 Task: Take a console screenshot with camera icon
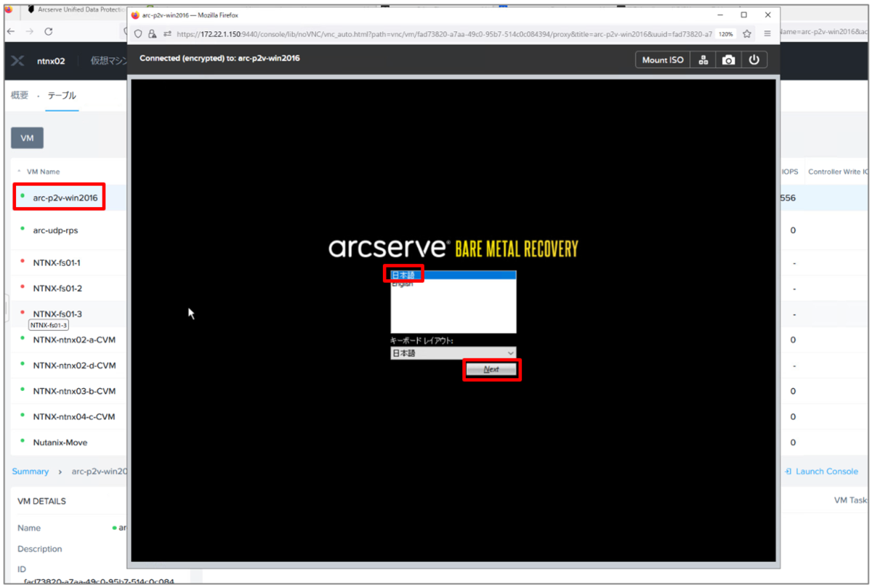coord(728,60)
